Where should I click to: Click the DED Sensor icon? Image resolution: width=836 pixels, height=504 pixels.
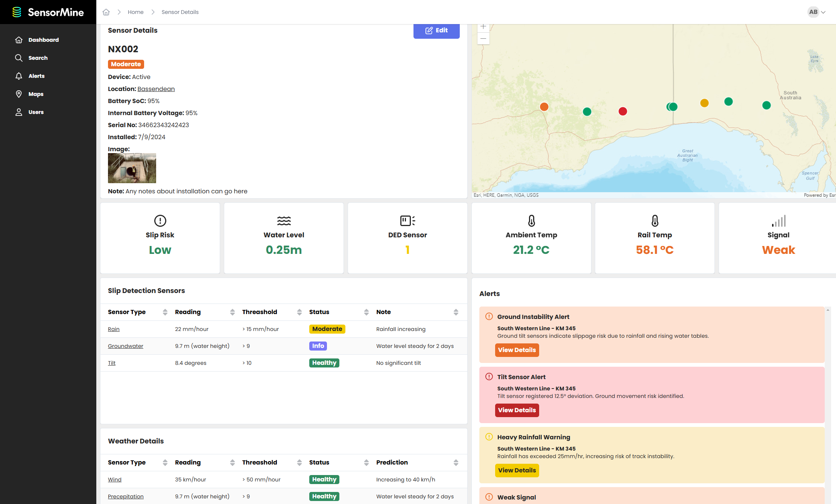[x=407, y=221]
